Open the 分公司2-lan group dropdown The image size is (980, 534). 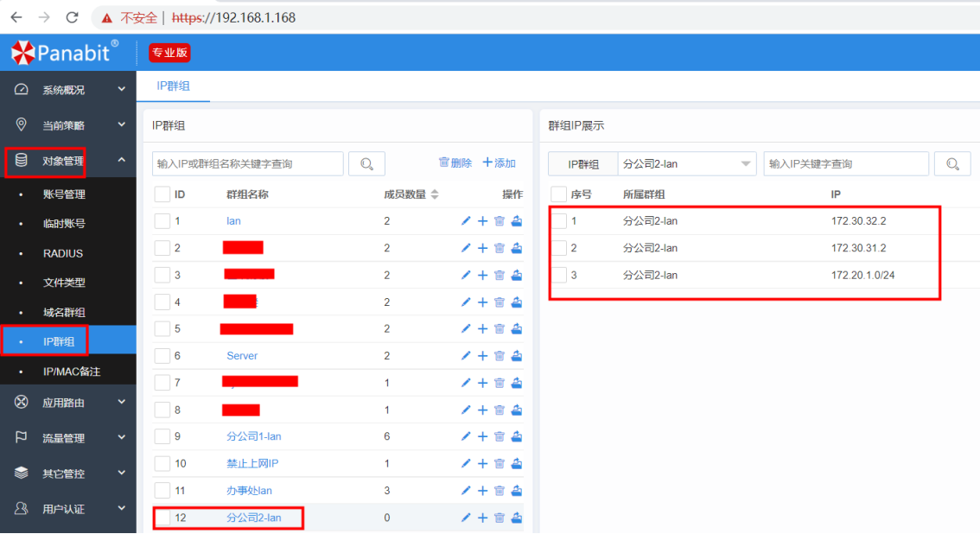687,163
